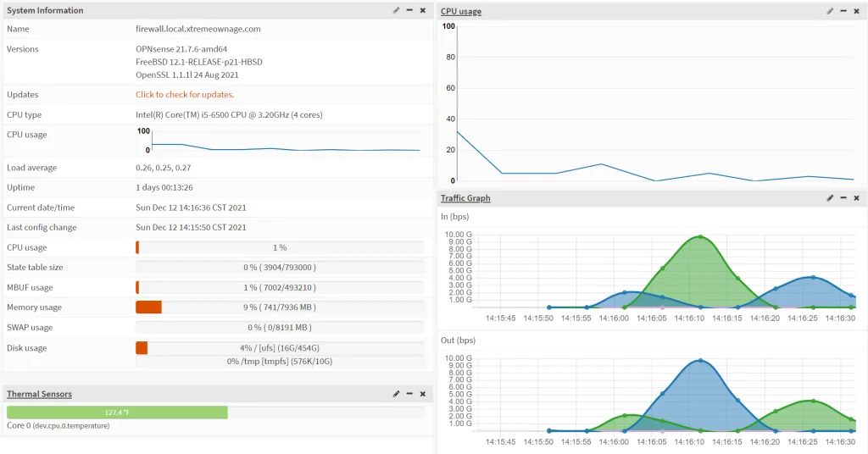Edit the System Information widget with pencil icon
868x454 pixels.
click(397, 10)
